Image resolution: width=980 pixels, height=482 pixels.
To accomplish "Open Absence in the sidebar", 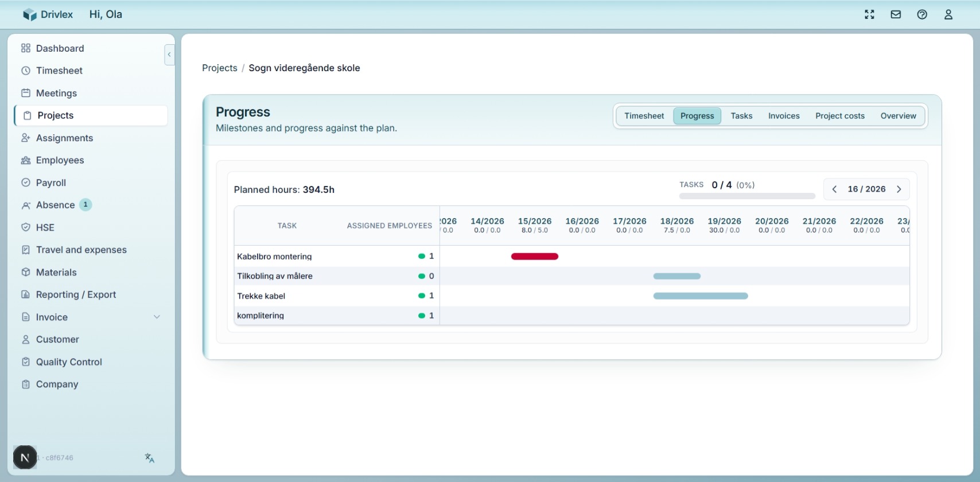I will 55,205.
